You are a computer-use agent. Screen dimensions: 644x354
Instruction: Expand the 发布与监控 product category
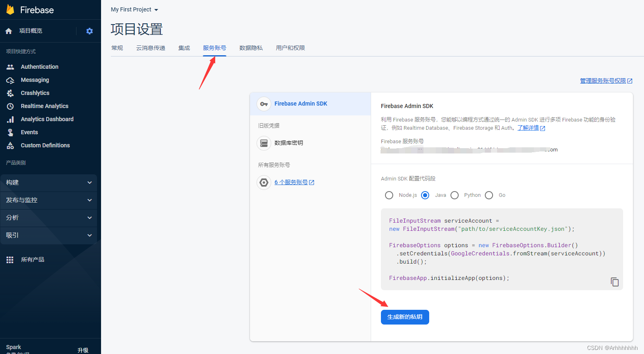49,201
